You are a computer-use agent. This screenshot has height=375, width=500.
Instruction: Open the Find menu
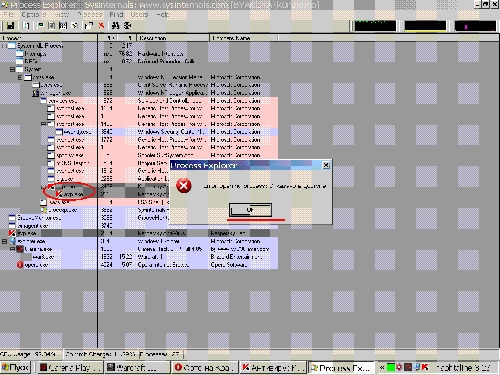116,15
